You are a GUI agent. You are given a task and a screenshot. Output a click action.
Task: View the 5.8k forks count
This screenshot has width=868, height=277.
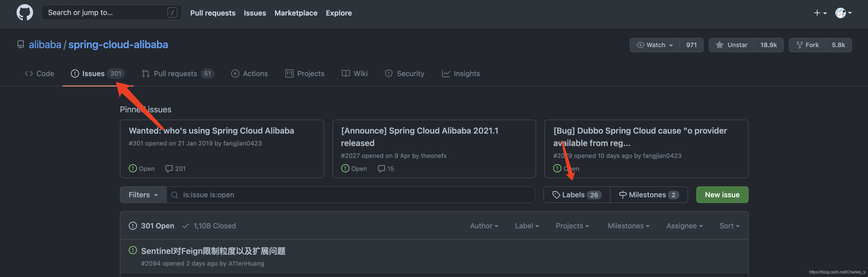click(838, 45)
